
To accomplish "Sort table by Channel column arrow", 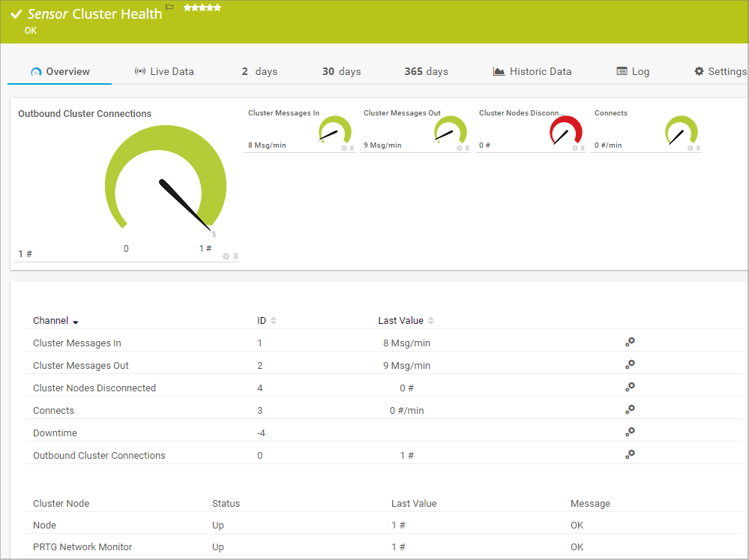I will point(76,322).
